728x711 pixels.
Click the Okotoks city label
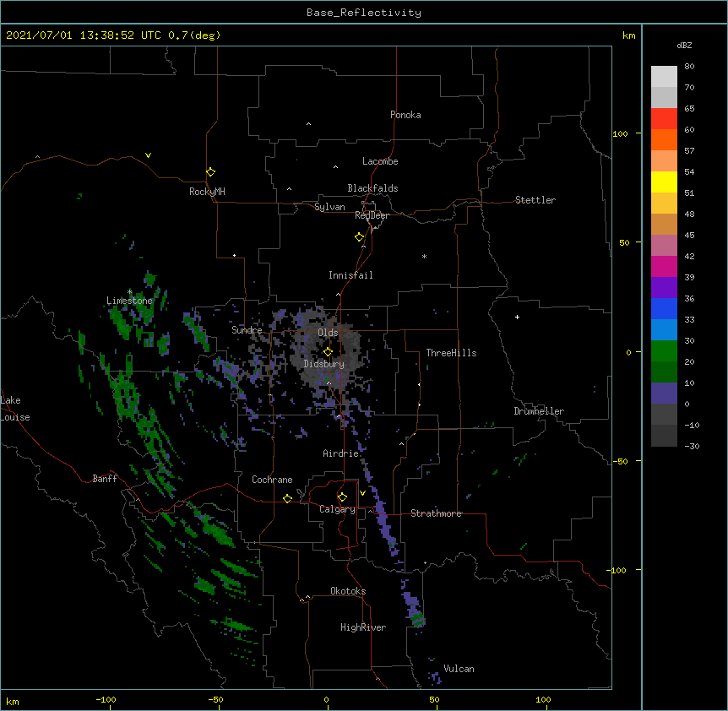tap(348, 591)
